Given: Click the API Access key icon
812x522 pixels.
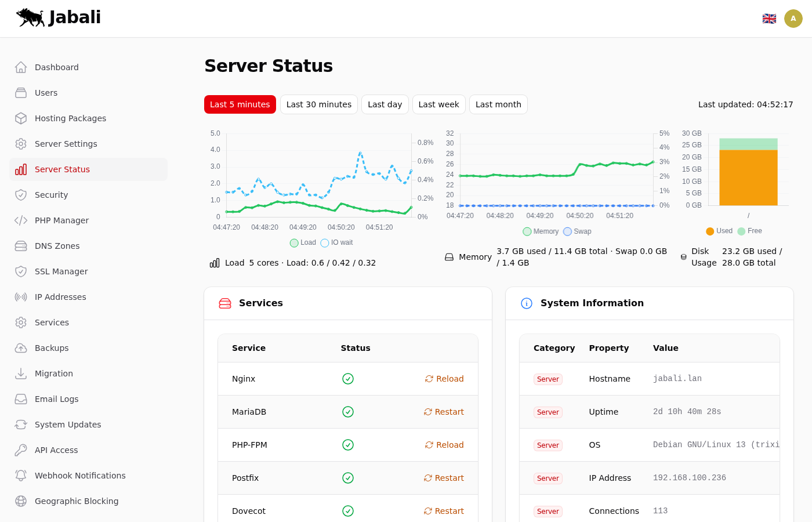Looking at the screenshot, I should [21, 450].
